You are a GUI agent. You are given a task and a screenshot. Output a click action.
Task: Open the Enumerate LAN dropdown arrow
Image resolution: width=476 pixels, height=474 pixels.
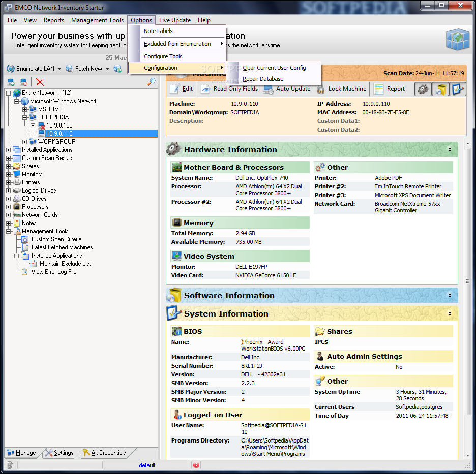[59, 69]
